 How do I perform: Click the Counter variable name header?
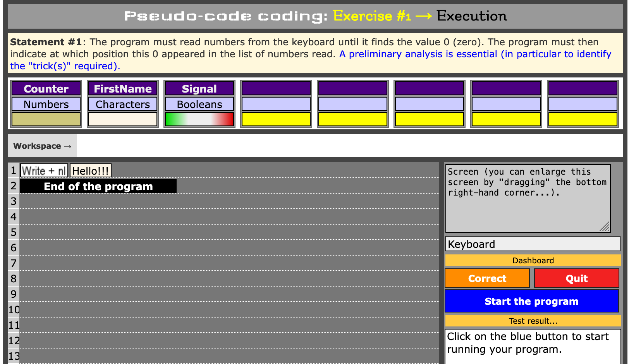pyautogui.click(x=46, y=89)
